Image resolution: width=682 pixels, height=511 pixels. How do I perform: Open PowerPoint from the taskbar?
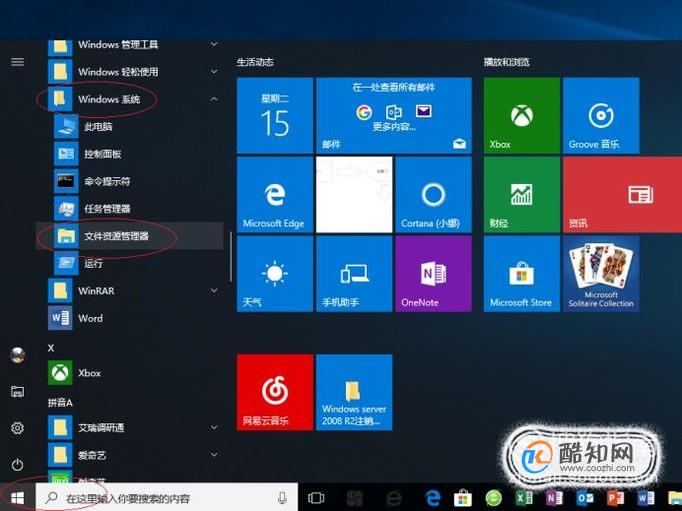(x=615, y=498)
